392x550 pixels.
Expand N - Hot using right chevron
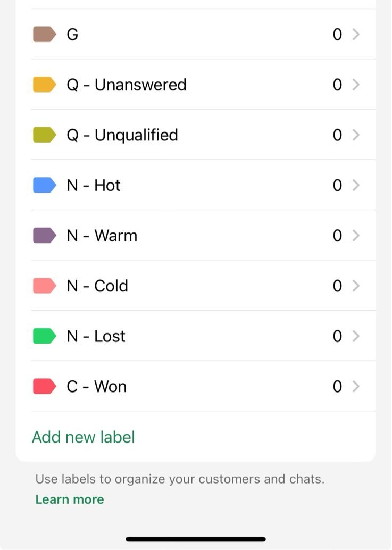coord(356,185)
